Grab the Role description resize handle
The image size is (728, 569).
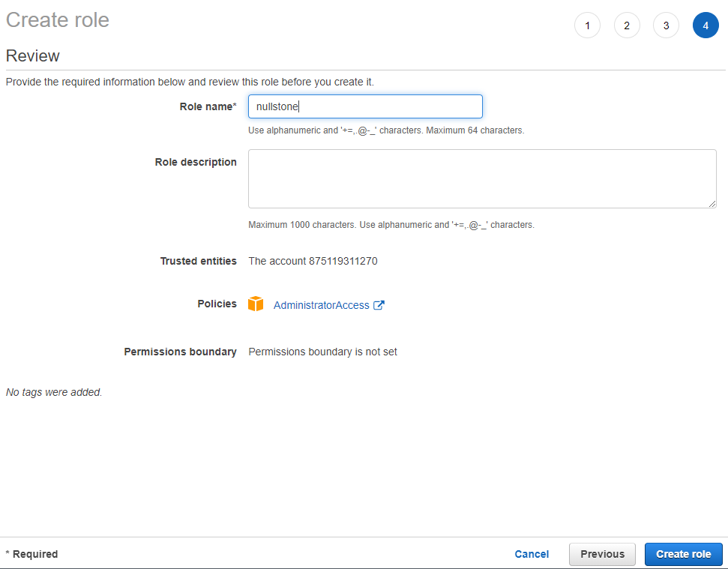[x=712, y=203]
